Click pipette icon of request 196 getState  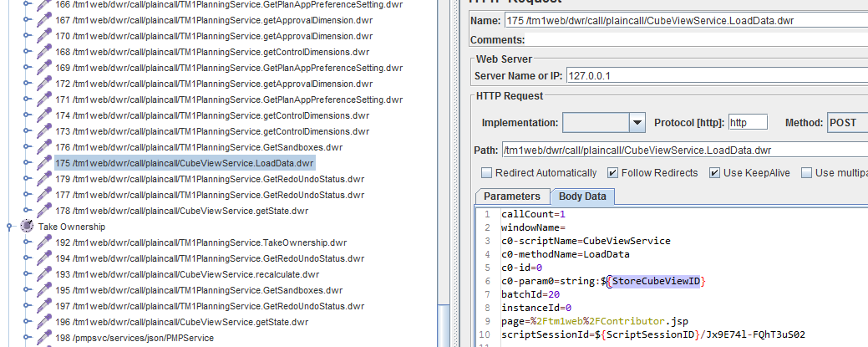43,323
